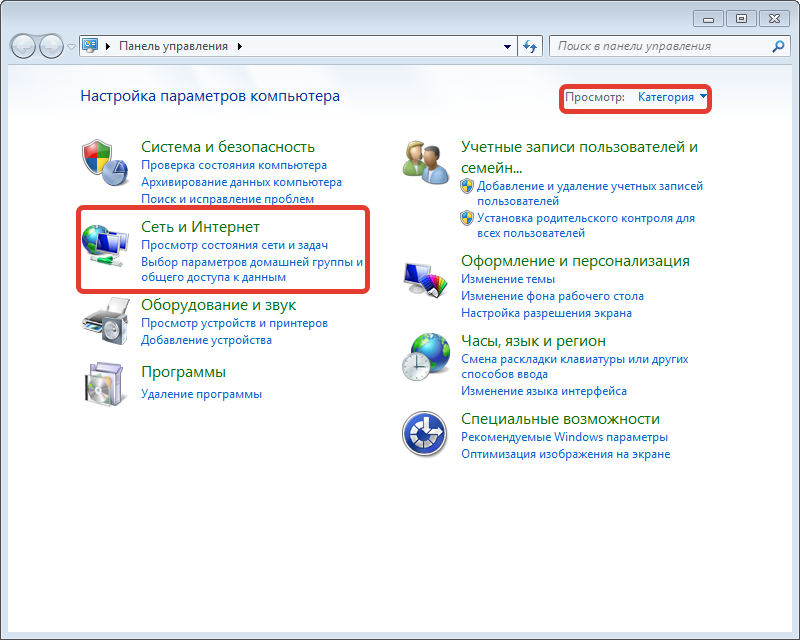Image resolution: width=800 pixels, height=640 pixels.
Task: Open the Ease of Access blue icon
Action: tap(426, 435)
